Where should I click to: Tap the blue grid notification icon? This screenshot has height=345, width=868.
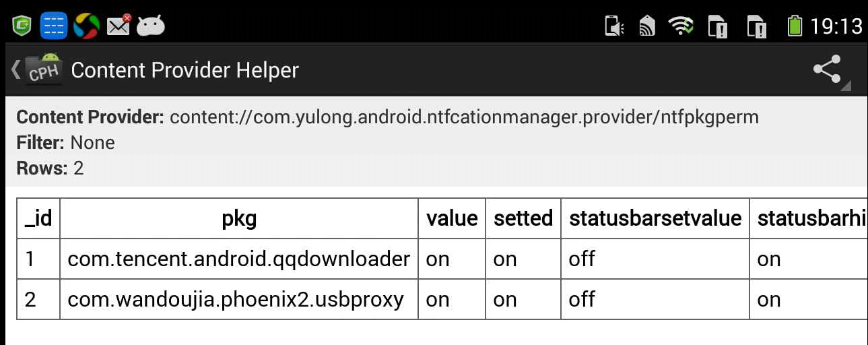point(54,26)
